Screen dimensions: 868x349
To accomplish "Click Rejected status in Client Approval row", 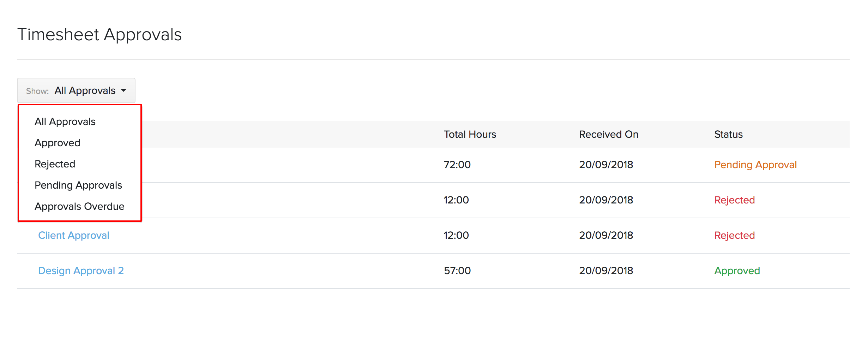I will point(734,236).
